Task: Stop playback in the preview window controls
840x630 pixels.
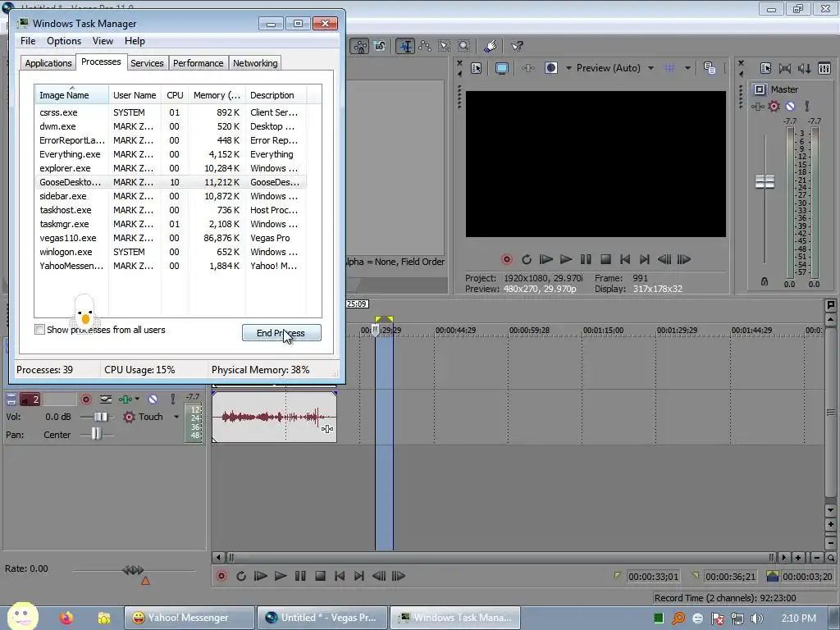Action: coord(605,259)
